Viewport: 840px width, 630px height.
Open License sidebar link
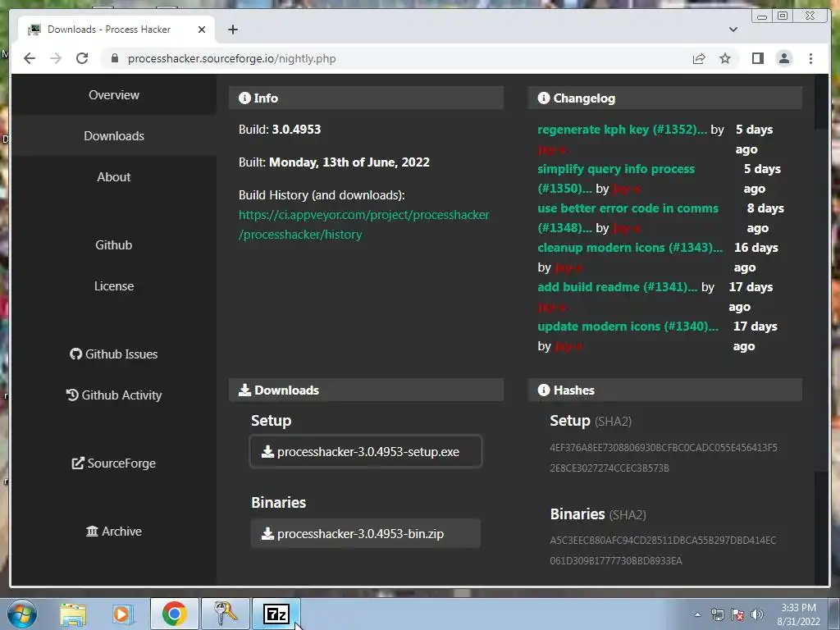pos(113,286)
